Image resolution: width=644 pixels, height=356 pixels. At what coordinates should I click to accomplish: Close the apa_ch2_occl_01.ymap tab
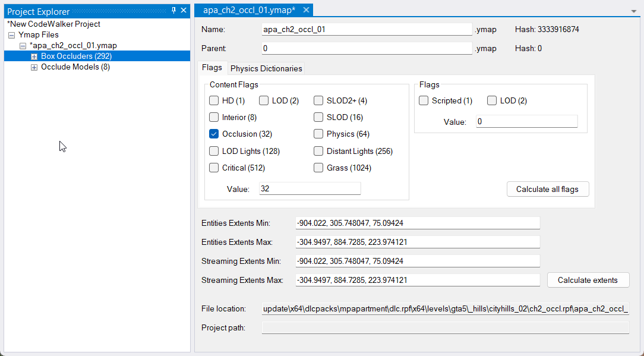tap(306, 10)
